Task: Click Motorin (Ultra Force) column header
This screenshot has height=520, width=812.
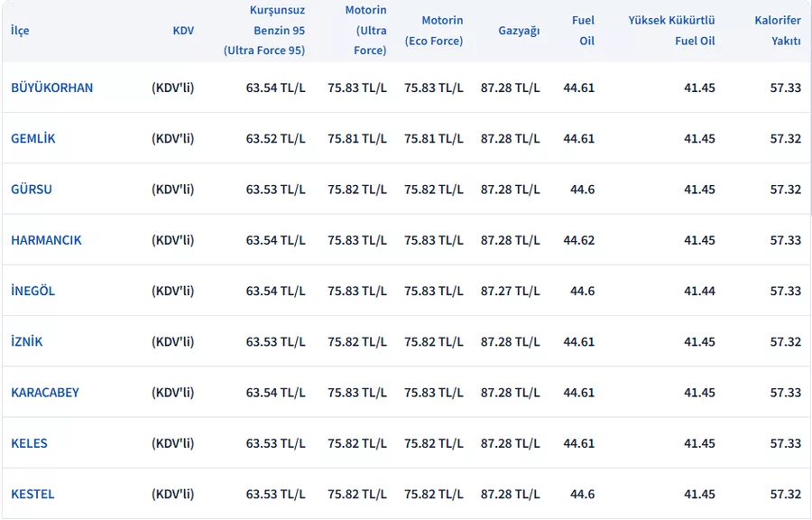Action: tap(365, 31)
